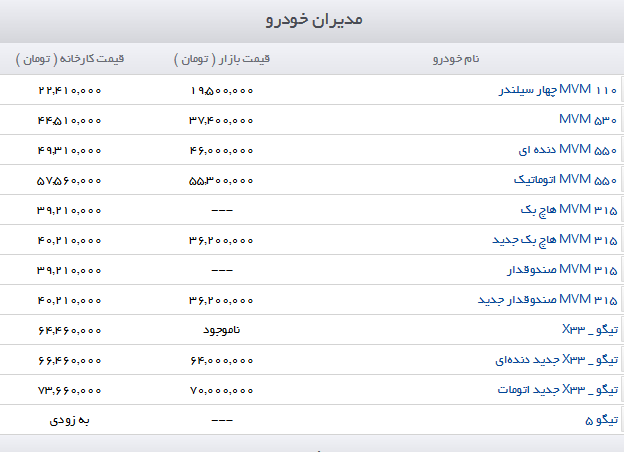Screen dimensions: 624x452
Task: Click the به زودی factory status for تیگو ۵
Action: point(70,420)
